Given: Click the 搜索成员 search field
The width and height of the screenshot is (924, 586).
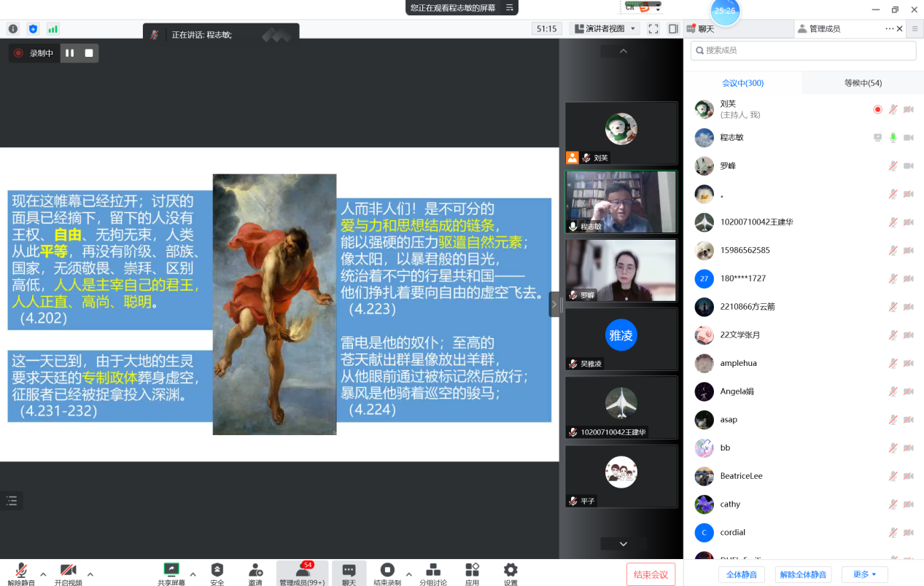Looking at the screenshot, I should coord(802,50).
